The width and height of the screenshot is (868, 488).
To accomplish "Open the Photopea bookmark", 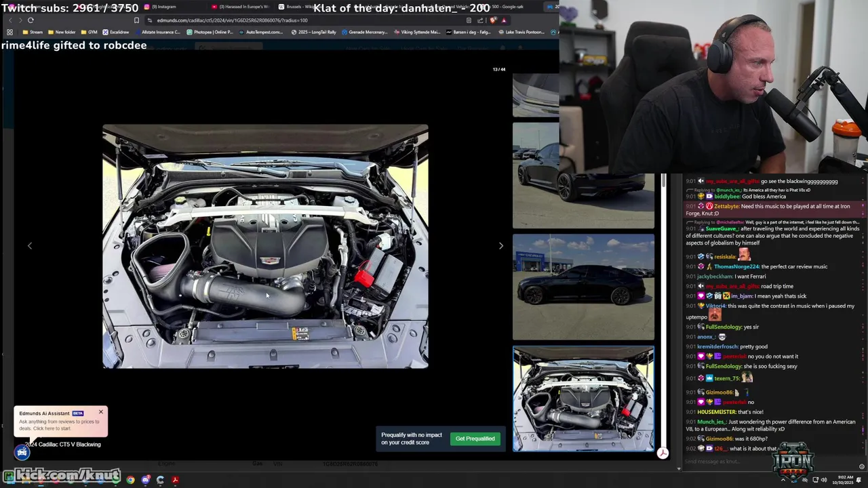I will (210, 32).
